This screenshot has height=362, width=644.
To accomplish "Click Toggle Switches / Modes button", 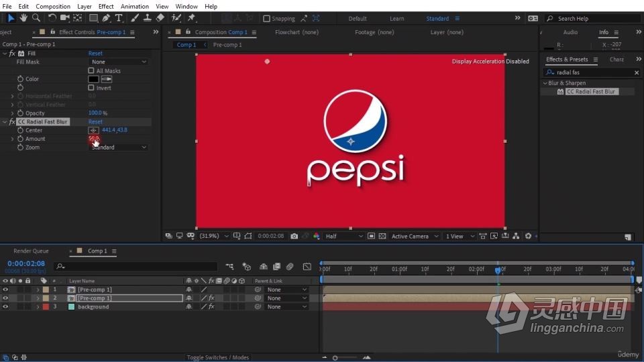I will point(217,357).
